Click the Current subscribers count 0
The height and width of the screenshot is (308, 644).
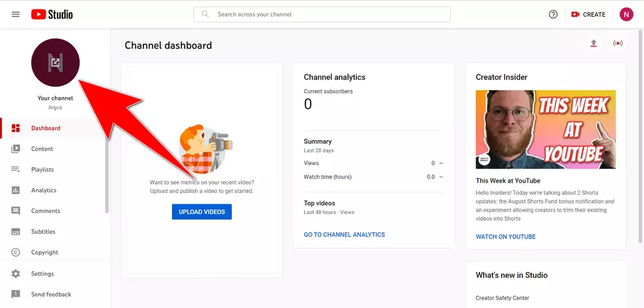308,104
